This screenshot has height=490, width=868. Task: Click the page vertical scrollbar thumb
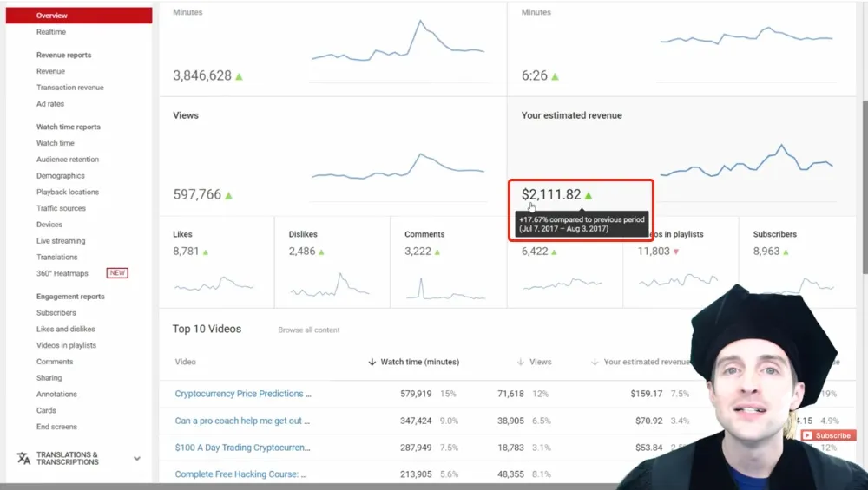tap(865, 186)
